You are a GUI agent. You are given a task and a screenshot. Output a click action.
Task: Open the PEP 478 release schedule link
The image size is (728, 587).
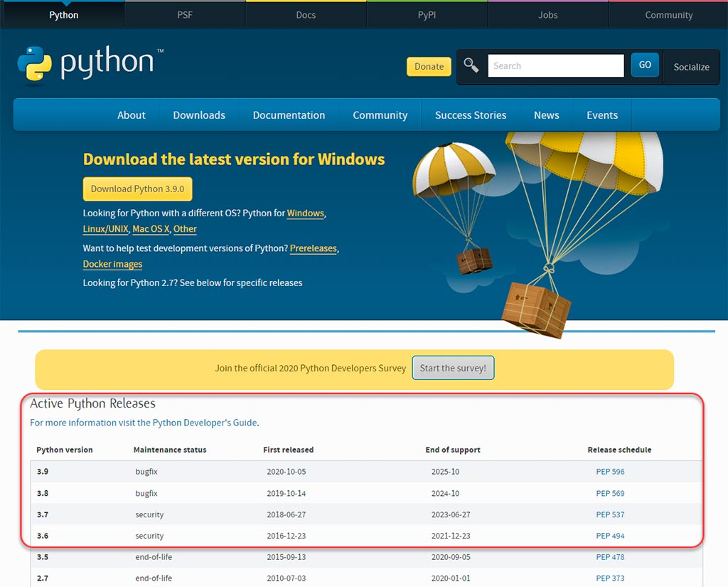[610, 557]
